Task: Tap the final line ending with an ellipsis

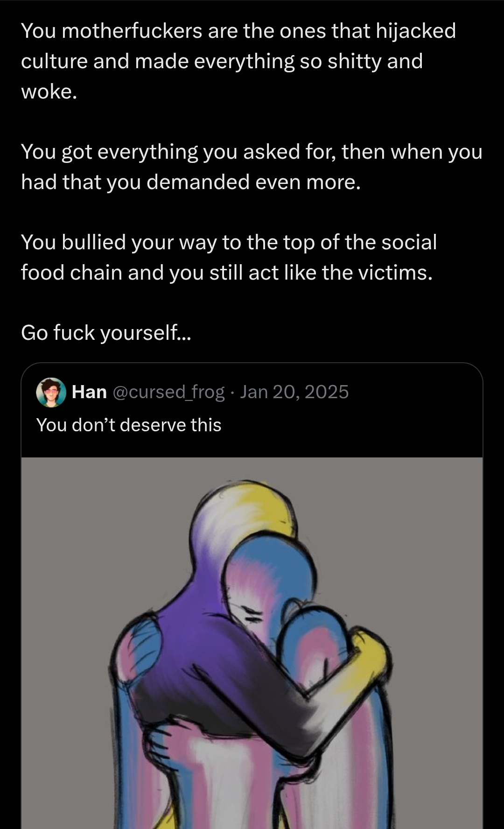Action: (x=106, y=333)
